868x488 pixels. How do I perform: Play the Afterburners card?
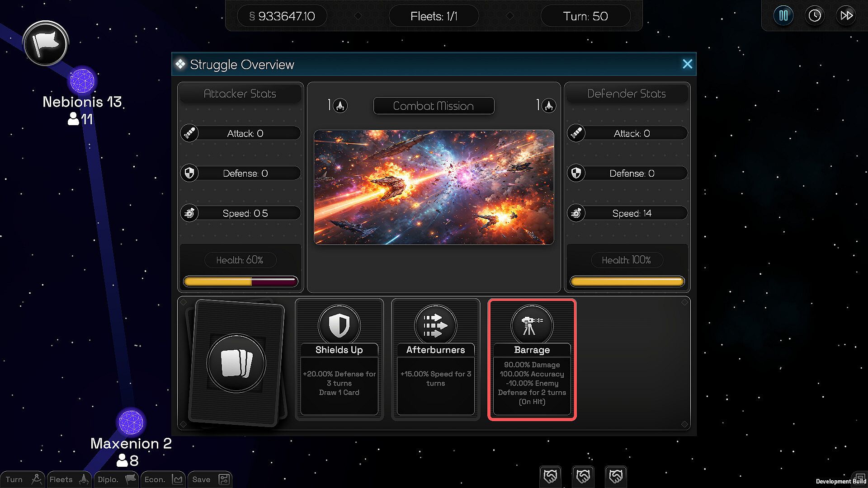coord(435,359)
